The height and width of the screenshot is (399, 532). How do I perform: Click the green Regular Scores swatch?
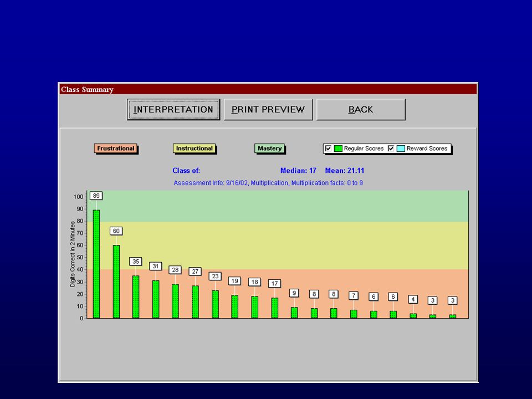pos(338,149)
